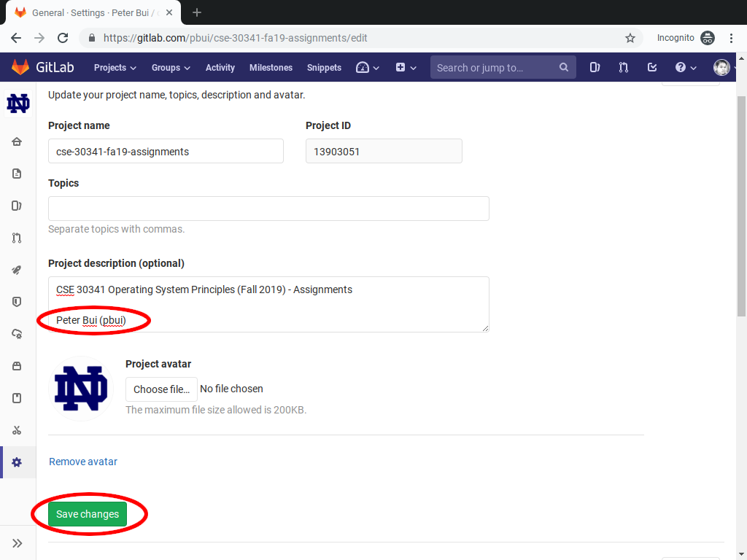
Task: Go to Snippets in navbar
Action: click(324, 68)
